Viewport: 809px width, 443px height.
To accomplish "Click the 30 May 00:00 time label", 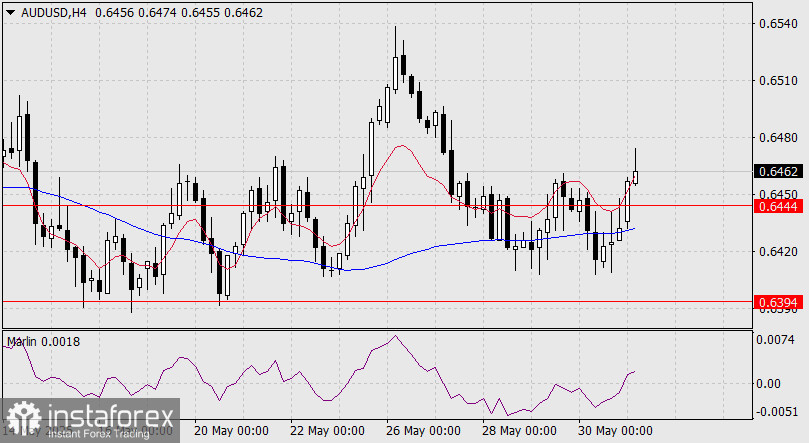I will (615, 431).
